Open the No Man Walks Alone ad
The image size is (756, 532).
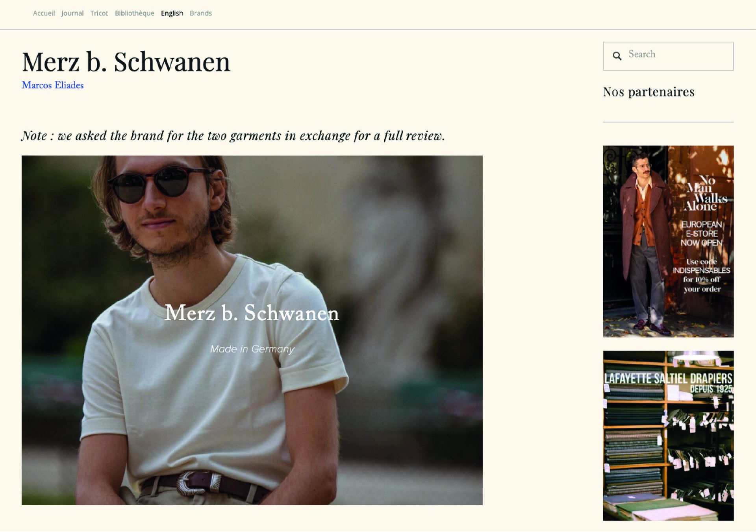(668, 241)
